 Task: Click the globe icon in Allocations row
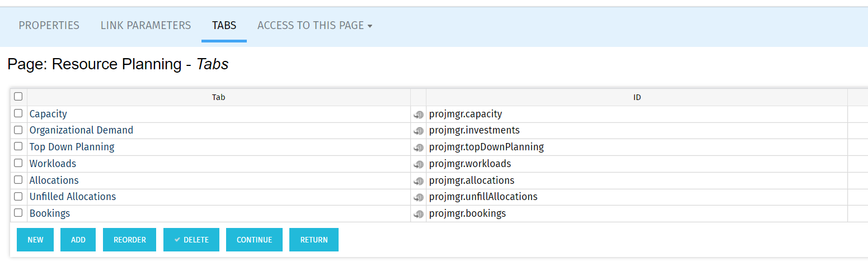coord(418,181)
